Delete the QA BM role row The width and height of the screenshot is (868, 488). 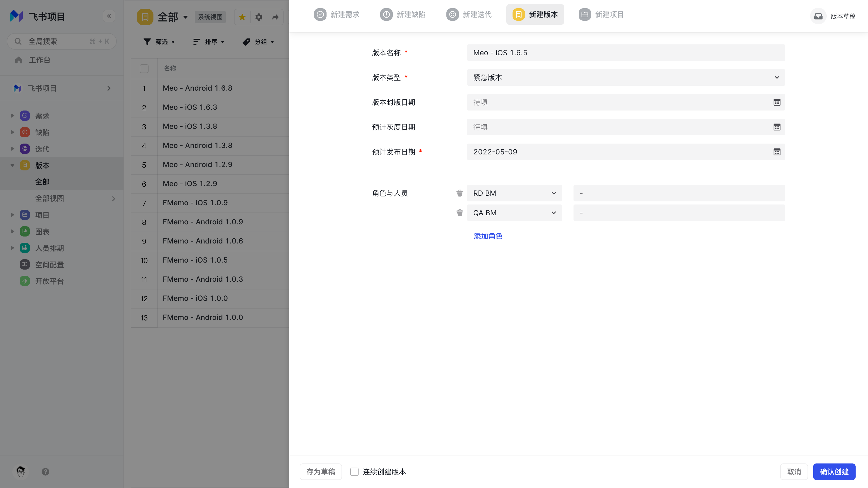tap(460, 213)
